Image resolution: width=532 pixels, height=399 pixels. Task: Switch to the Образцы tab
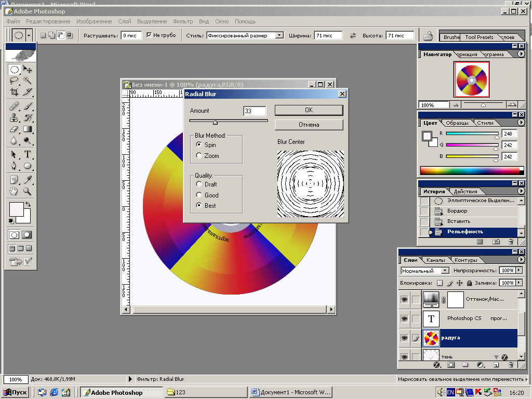point(457,123)
